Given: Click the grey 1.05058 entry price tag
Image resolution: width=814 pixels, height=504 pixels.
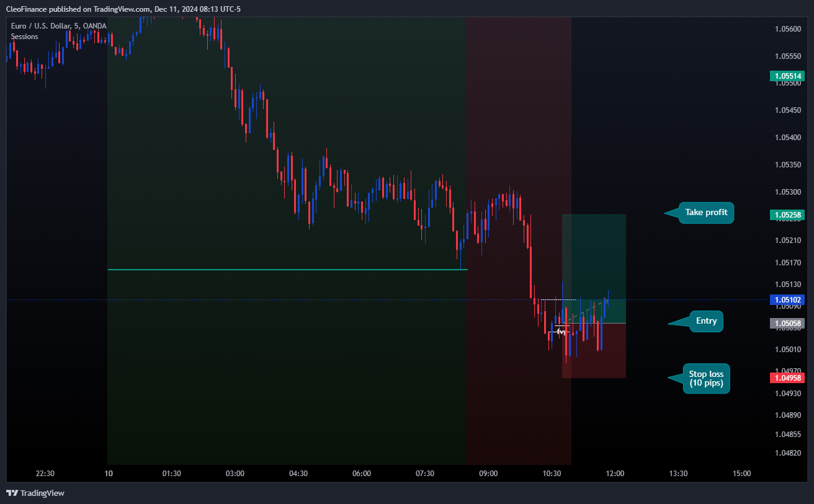Looking at the screenshot, I should point(787,323).
